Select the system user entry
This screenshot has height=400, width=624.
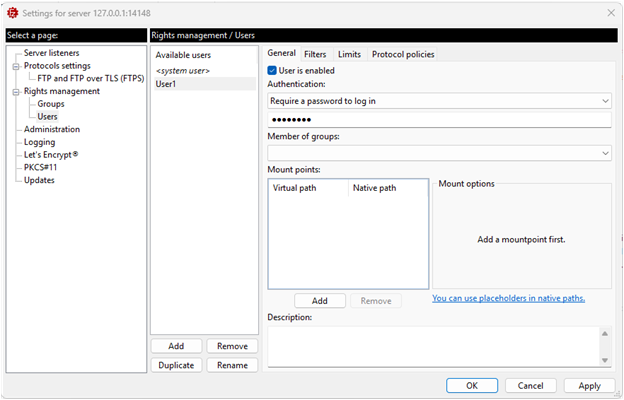pyautogui.click(x=181, y=70)
